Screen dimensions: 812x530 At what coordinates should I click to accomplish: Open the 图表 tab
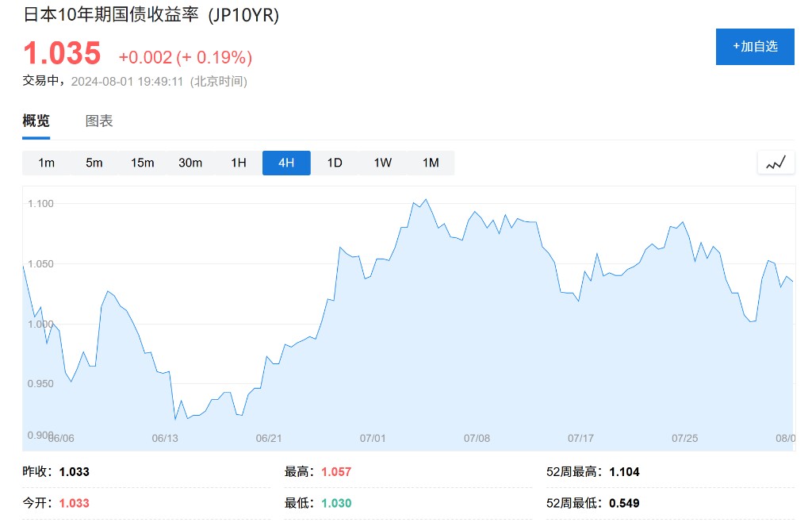tap(99, 121)
